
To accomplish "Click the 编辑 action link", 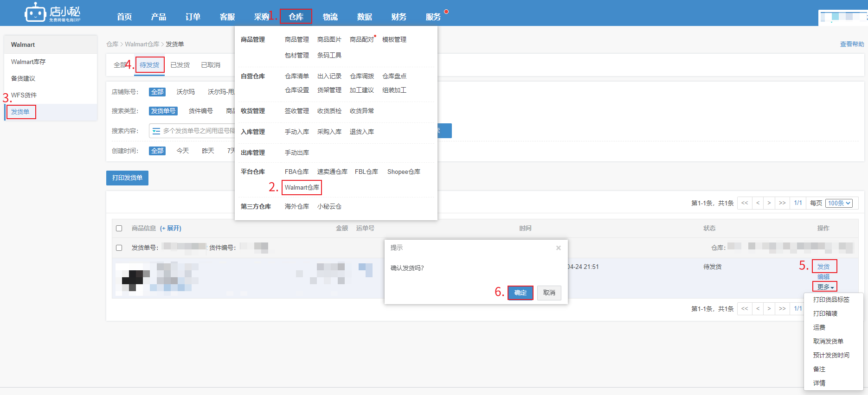I will coord(823,277).
